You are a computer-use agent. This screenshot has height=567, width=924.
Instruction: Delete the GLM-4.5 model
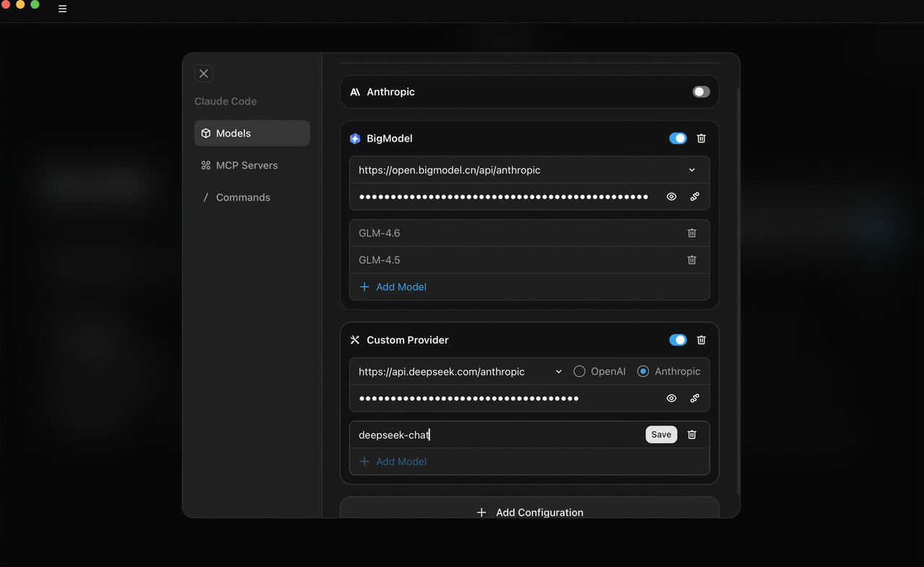692,260
